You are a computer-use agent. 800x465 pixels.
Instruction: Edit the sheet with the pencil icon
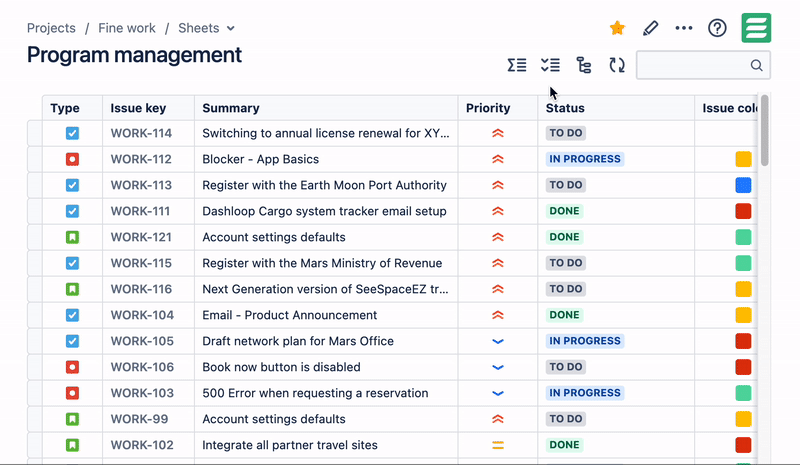650,28
